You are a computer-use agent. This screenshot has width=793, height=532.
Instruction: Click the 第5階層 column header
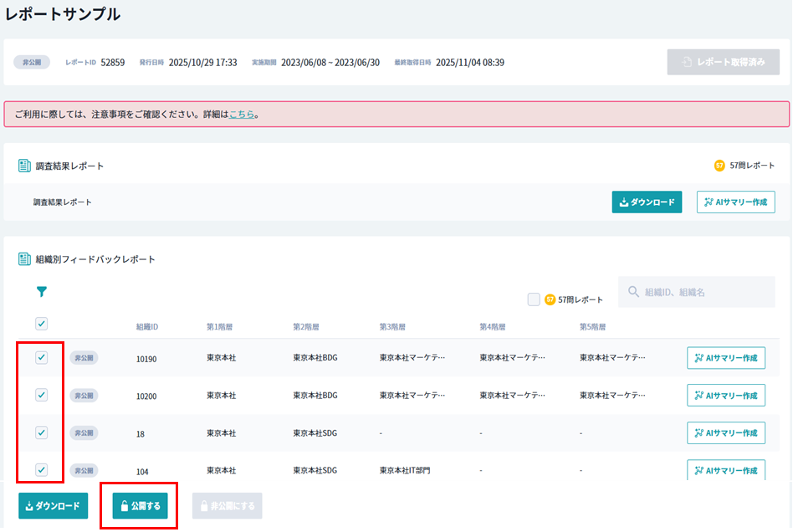(x=593, y=327)
